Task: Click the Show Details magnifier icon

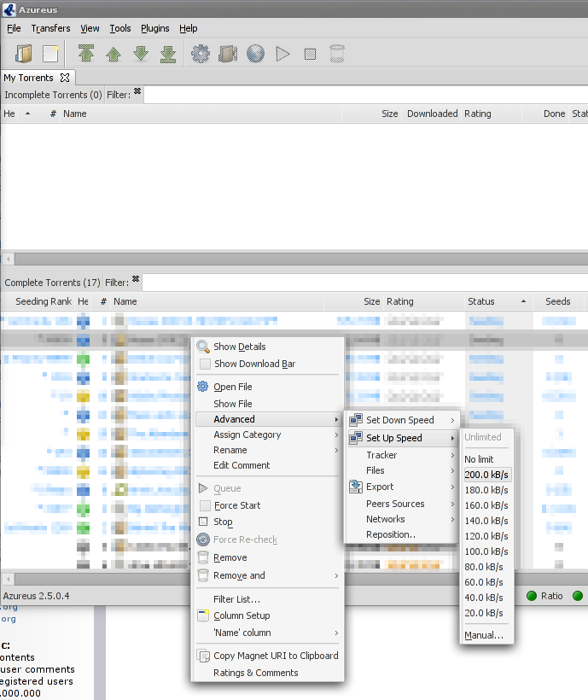Action: 203,347
